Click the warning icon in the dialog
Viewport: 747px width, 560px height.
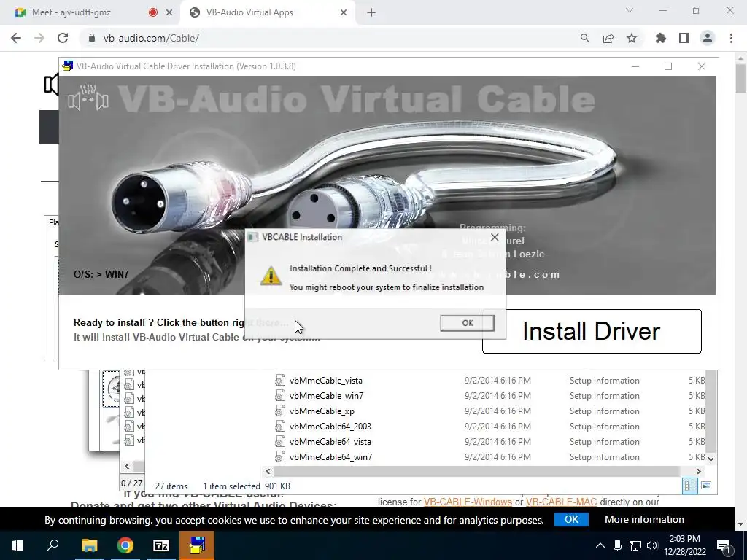[271, 276]
